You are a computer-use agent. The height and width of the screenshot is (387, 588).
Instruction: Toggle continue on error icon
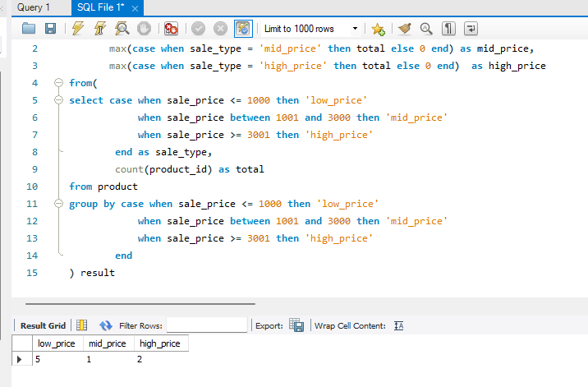pos(171,29)
